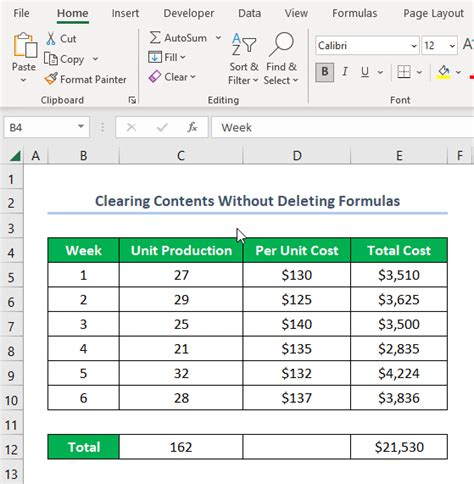Switch to the Page Layout tab
Screen dimensions: 474x484
tap(433, 13)
